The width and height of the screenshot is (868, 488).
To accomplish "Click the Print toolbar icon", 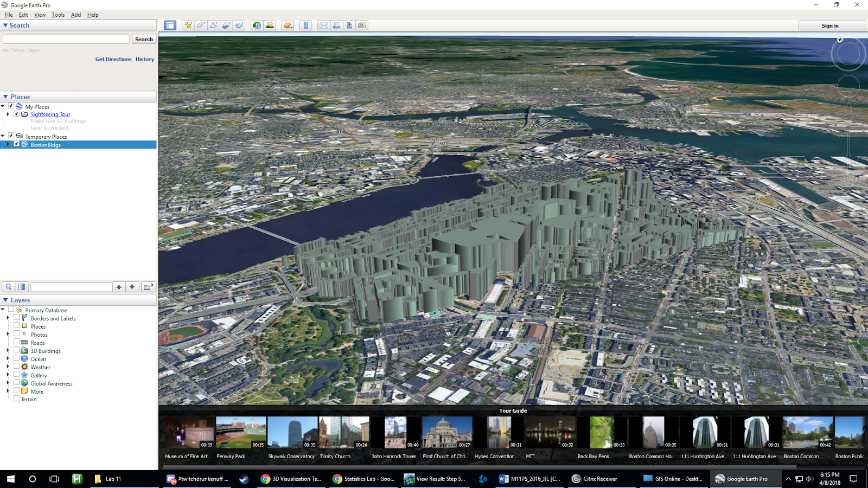I will tap(336, 25).
